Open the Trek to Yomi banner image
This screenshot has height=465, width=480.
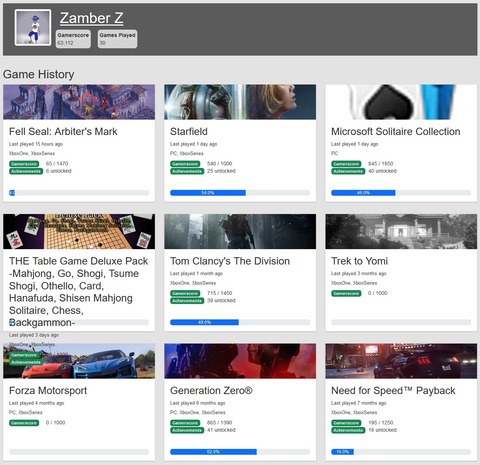(401, 231)
